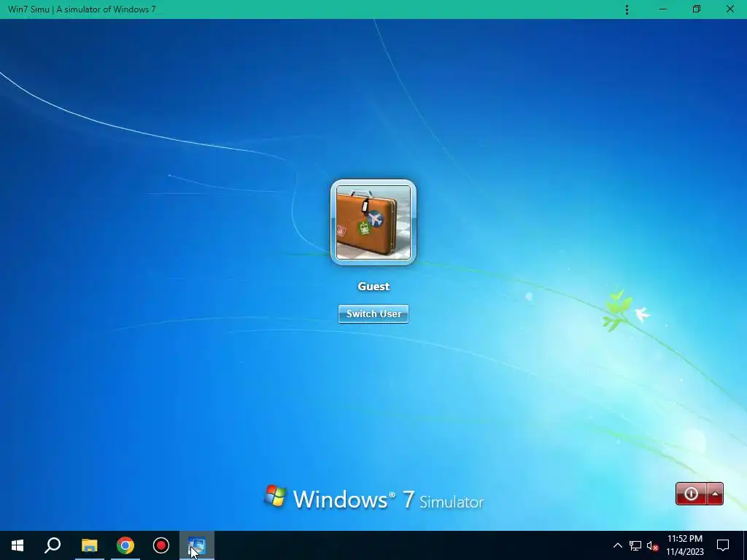
Task: Click the Guest suitcase account picture
Action: pos(373,222)
